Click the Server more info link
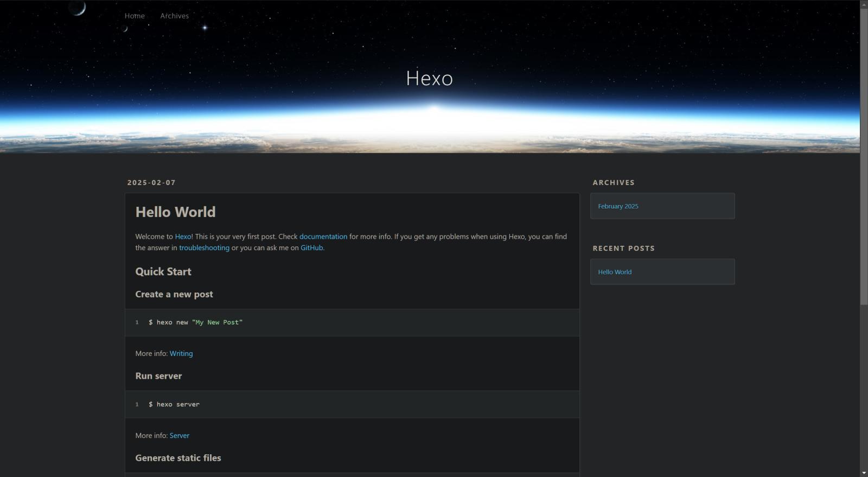This screenshot has width=868, height=477. [x=179, y=436]
